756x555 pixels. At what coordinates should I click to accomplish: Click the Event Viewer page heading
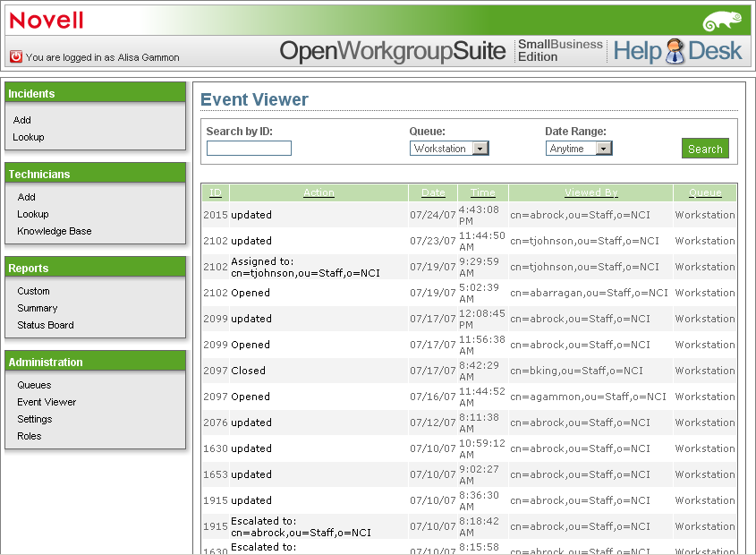coord(254,99)
